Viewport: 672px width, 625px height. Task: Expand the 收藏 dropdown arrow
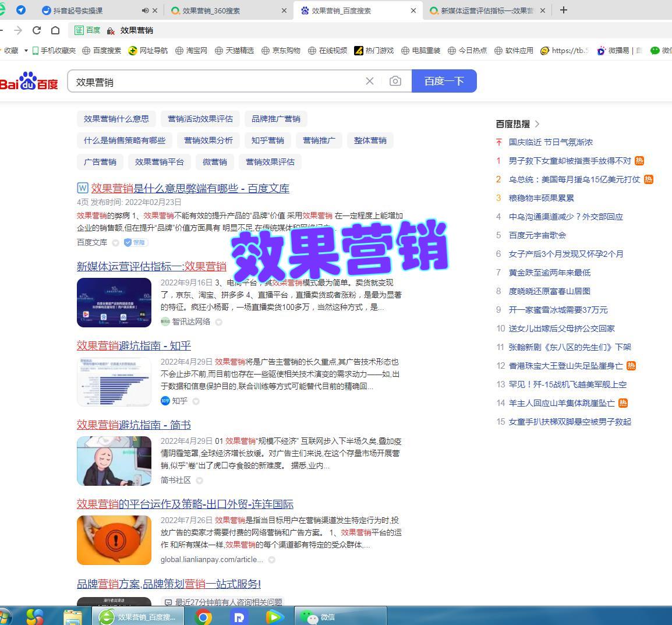coord(26,51)
